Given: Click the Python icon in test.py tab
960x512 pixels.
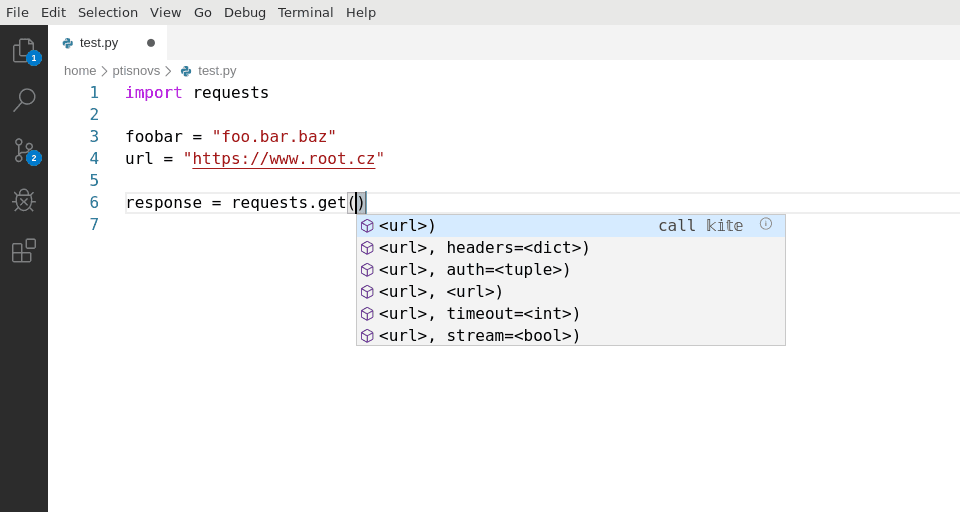Looking at the screenshot, I should click(68, 43).
